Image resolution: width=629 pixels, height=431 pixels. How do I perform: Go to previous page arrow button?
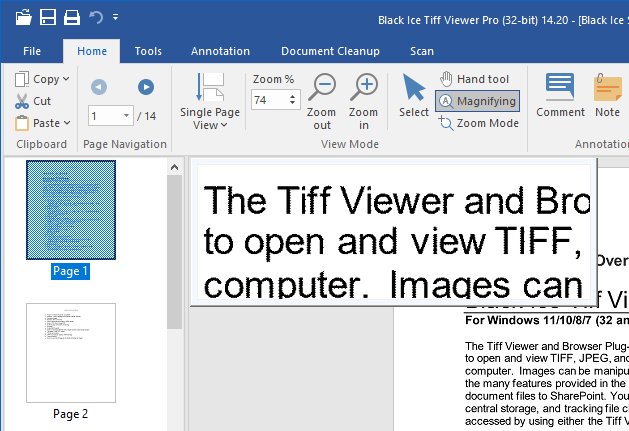pyautogui.click(x=99, y=87)
